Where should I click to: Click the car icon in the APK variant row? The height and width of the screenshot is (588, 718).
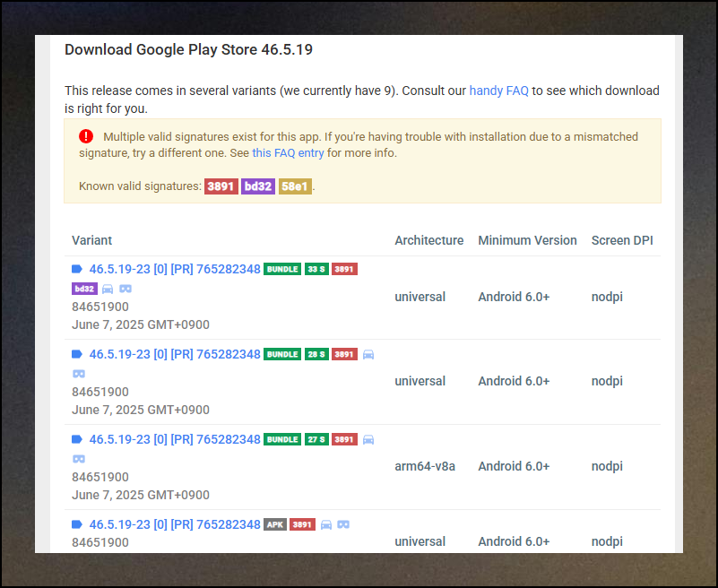coord(326,524)
